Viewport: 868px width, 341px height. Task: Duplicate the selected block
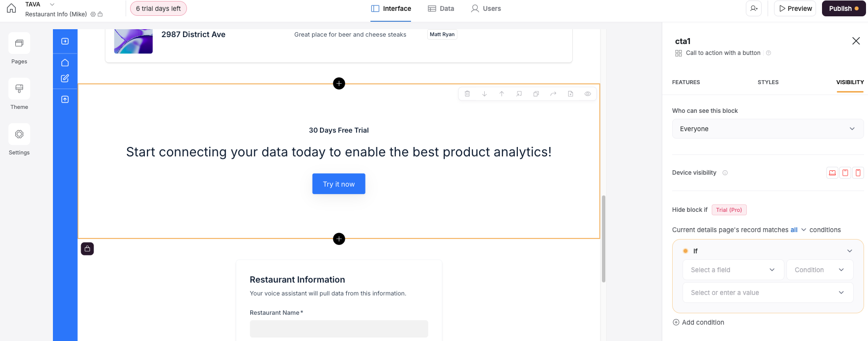536,94
